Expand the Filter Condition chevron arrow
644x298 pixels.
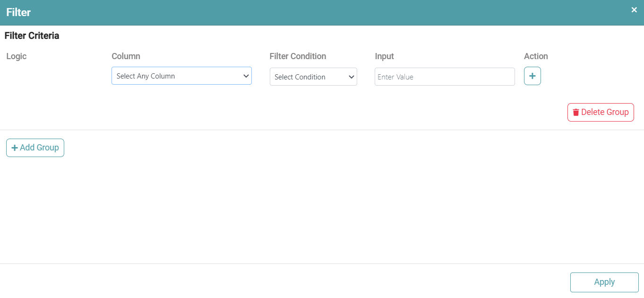[x=351, y=77]
